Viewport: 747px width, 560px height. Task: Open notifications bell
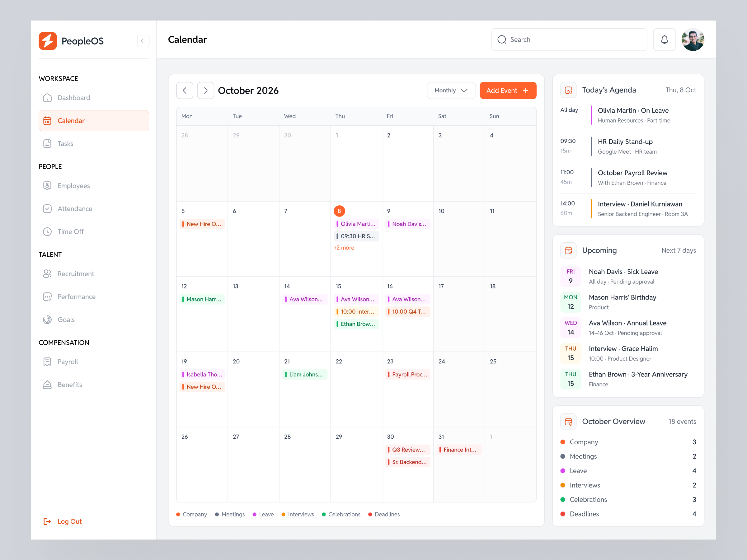pyautogui.click(x=664, y=40)
